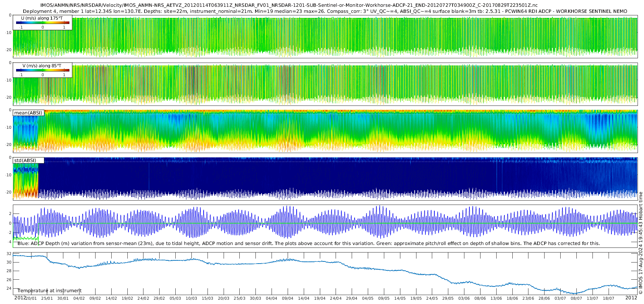Select the 'V (m/s) along 85°T' legend label
The height and width of the screenshot is (304, 644).
tap(42, 65)
